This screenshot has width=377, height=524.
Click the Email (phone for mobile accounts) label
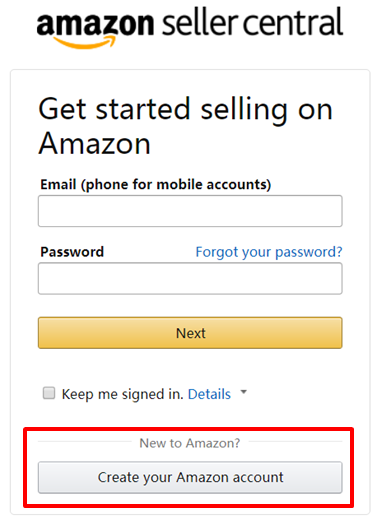155,185
